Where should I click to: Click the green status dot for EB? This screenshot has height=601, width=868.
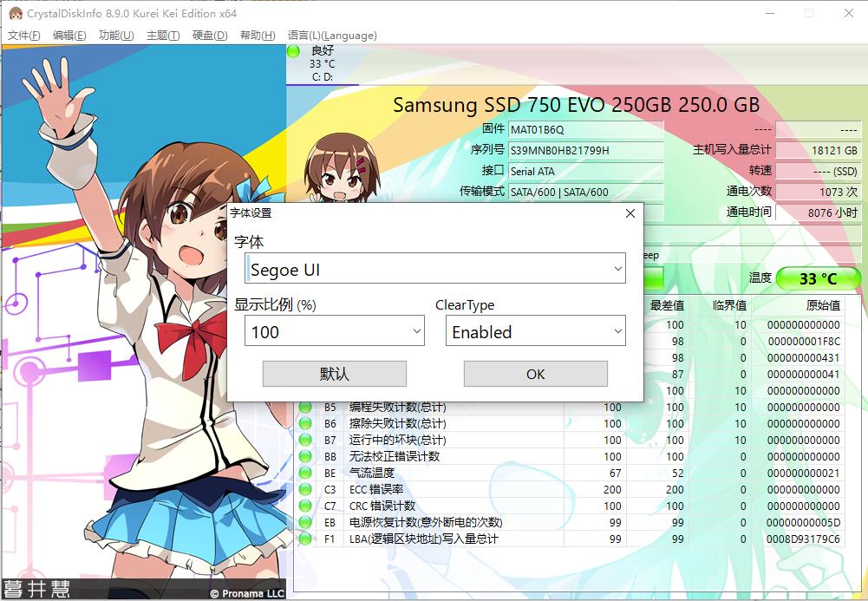[x=305, y=522]
